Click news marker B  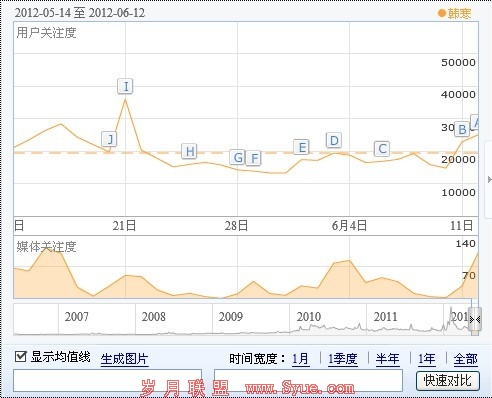tap(462, 129)
